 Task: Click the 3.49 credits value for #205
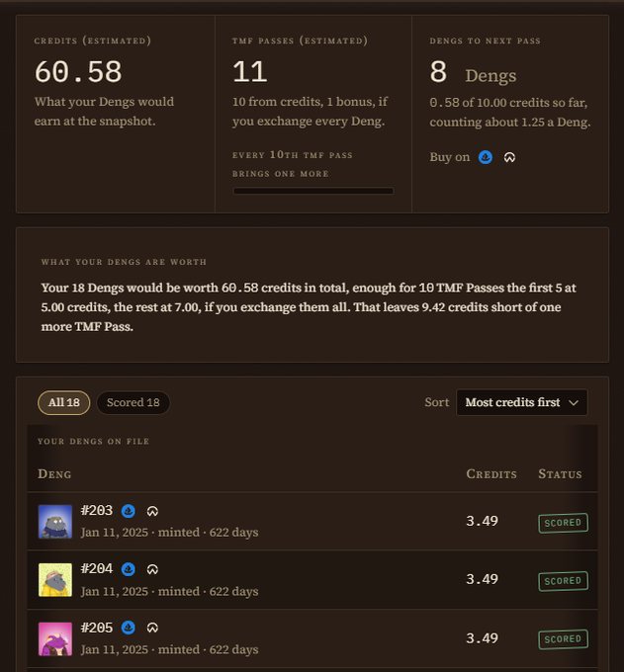(x=482, y=638)
